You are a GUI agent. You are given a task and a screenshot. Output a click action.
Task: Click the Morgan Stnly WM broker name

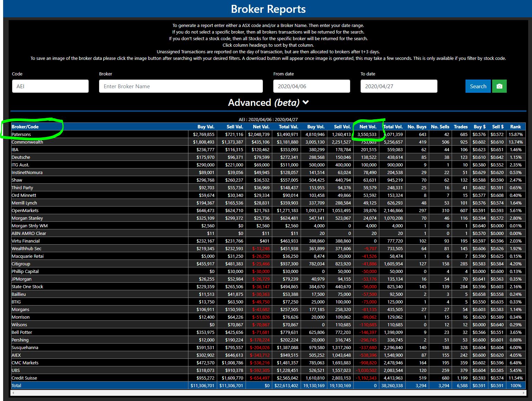[29, 226]
